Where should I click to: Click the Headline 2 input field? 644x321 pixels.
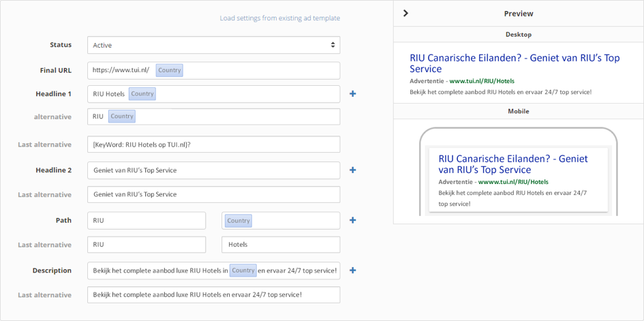(x=213, y=170)
